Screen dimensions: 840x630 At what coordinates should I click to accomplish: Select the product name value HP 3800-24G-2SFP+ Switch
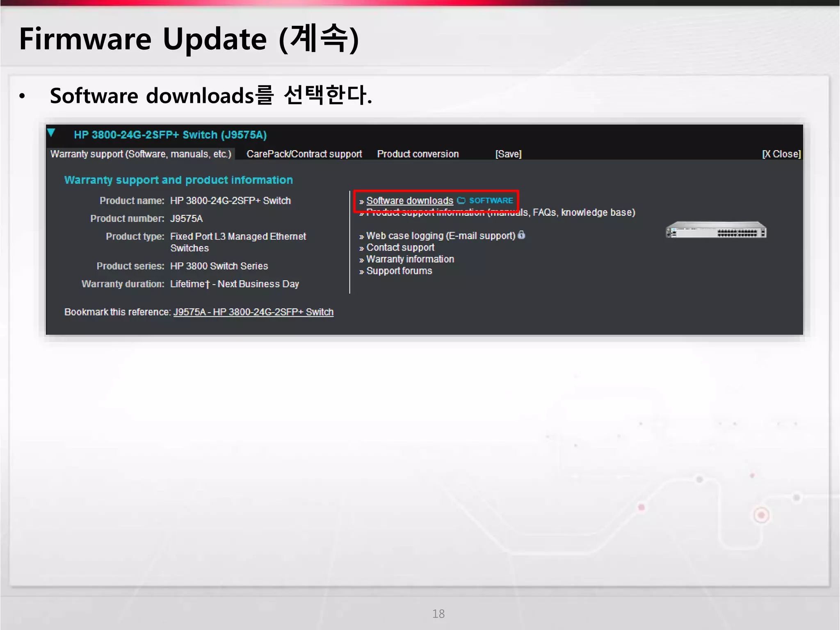230,201
